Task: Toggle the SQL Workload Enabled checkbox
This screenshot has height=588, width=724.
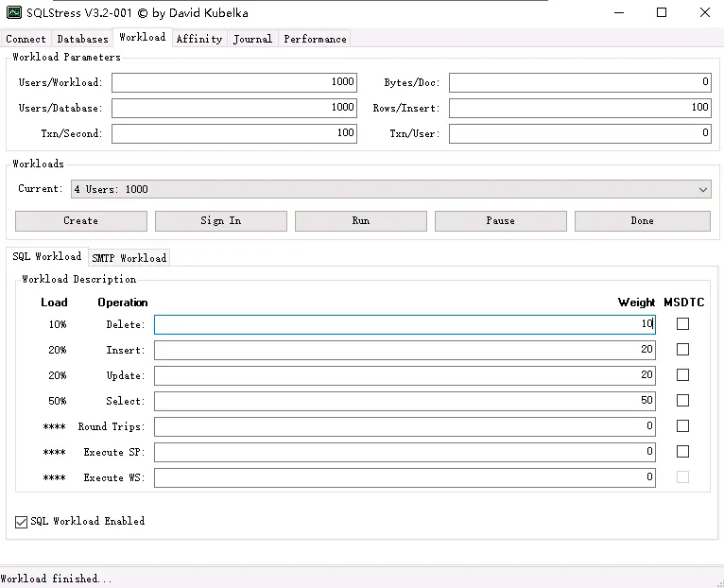Action: 21,522
